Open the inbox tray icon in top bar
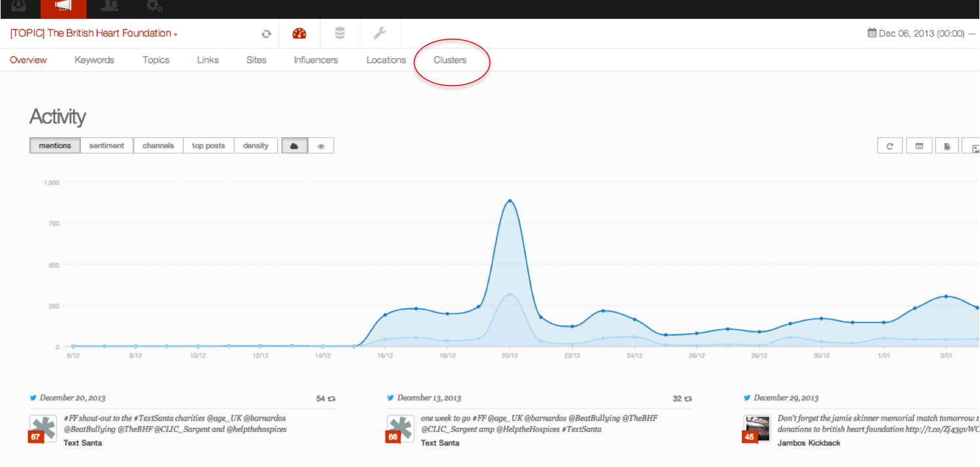 click(x=19, y=7)
